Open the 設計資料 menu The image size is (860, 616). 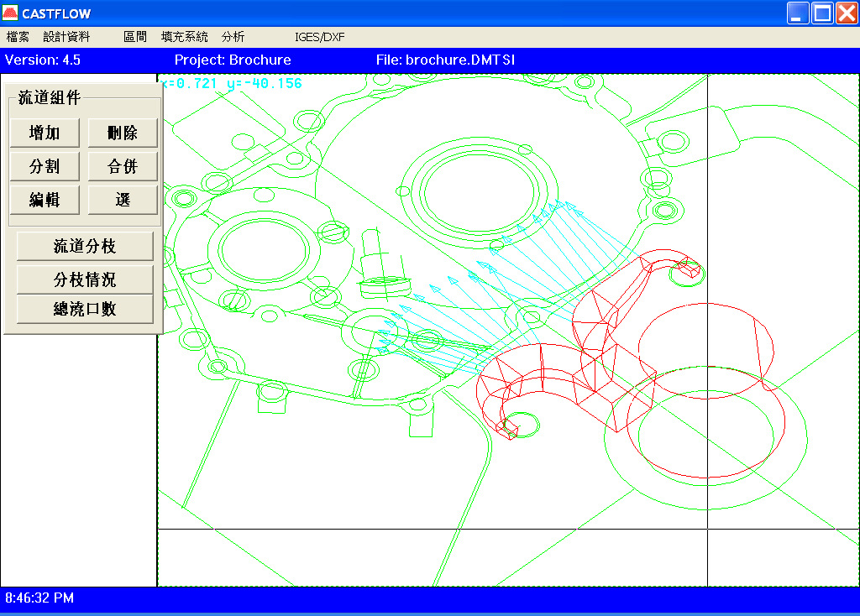(66, 37)
